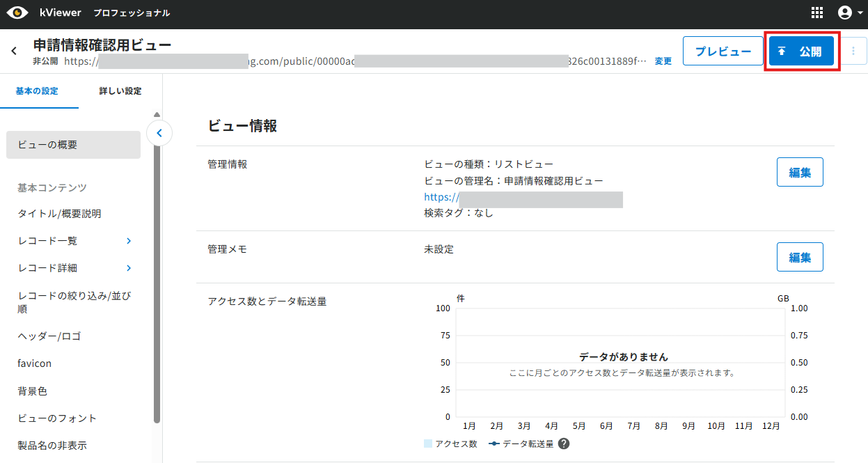Select ビューの概要 in sidebar
868x463 pixels.
[73, 145]
